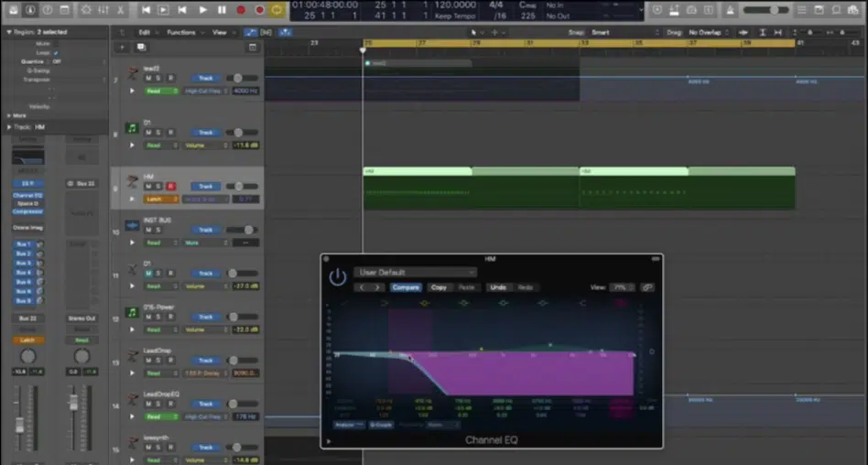Open the Latch automation mode dropdown on HM

point(162,199)
